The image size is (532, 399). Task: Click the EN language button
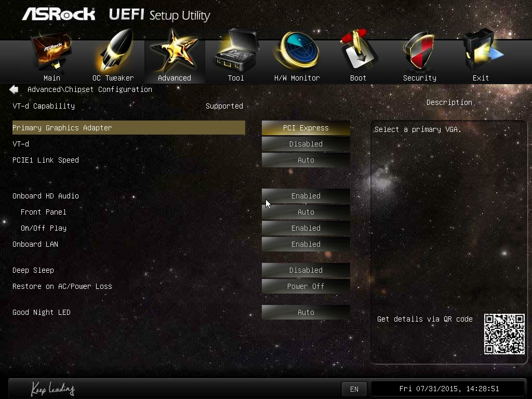coord(354,389)
